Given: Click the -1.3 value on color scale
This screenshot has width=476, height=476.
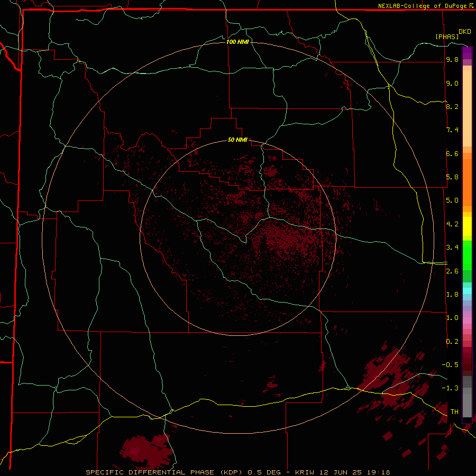Looking at the screenshot, I should pyautogui.click(x=450, y=388).
